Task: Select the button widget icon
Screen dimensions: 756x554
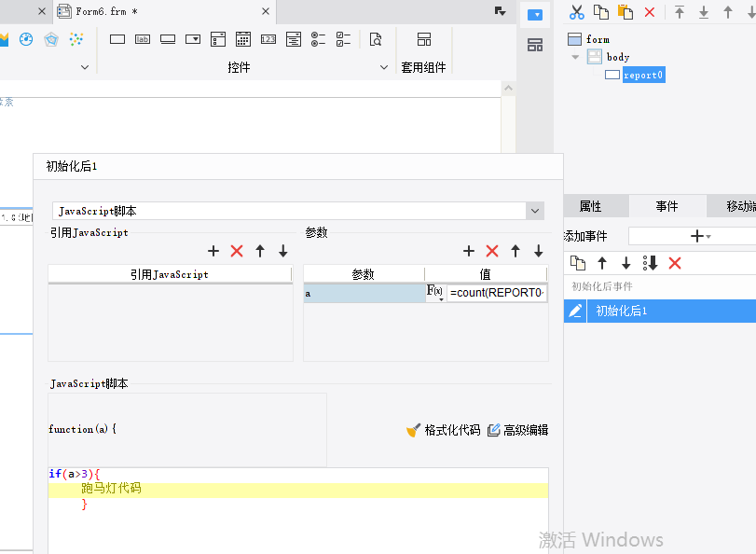Action: (168, 39)
